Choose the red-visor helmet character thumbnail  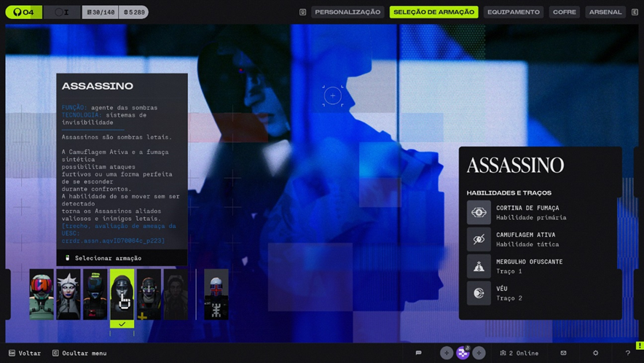[42, 294]
